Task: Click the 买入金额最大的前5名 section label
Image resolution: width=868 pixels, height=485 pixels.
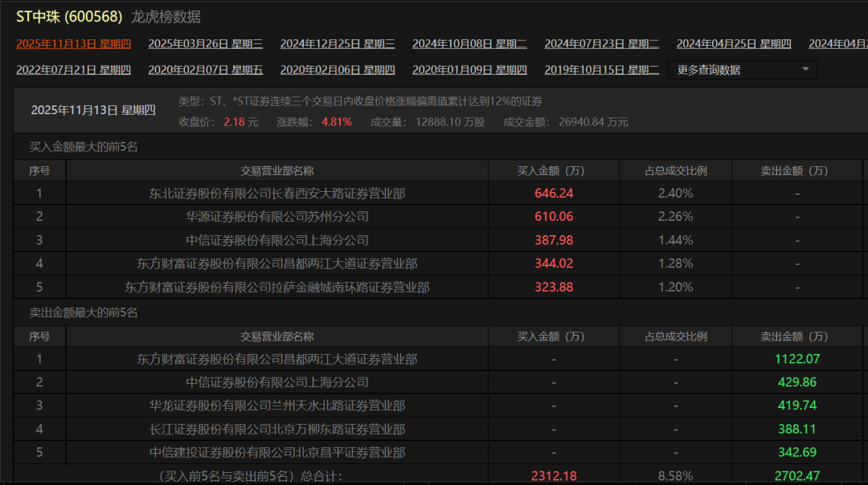Action: (x=84, y=147)
